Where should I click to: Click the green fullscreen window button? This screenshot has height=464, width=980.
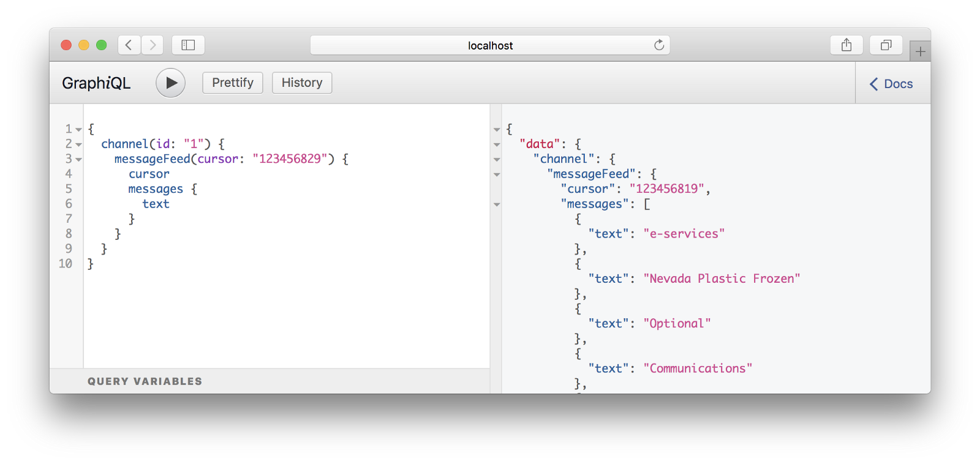pos(102,45)
